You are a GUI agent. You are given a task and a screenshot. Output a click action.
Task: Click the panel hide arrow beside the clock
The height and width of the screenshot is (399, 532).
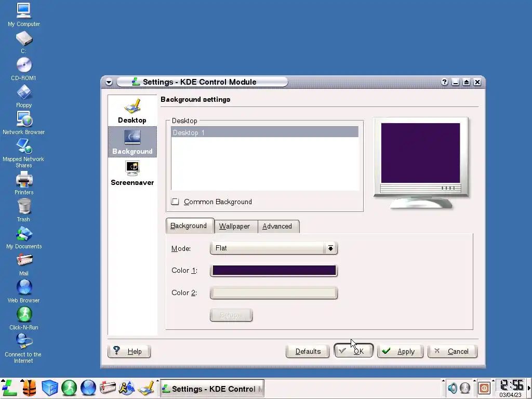click(x=528, y=388)
